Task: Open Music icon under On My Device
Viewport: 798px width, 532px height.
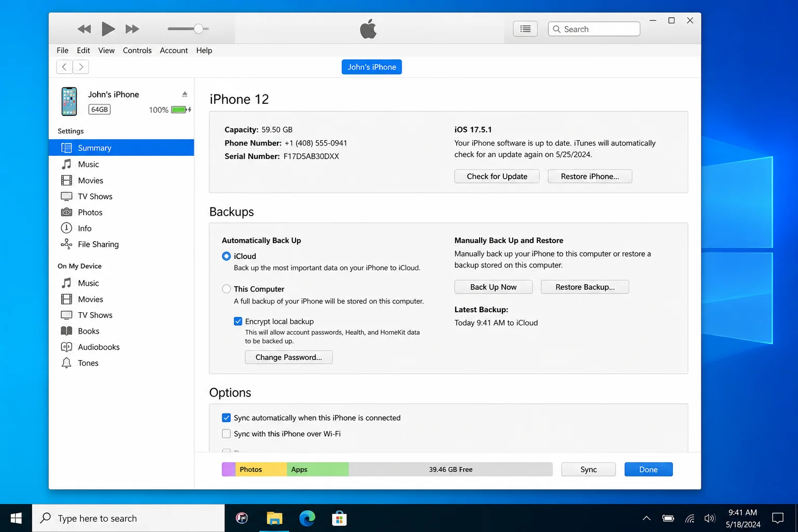Action: (x=66, y=283)
